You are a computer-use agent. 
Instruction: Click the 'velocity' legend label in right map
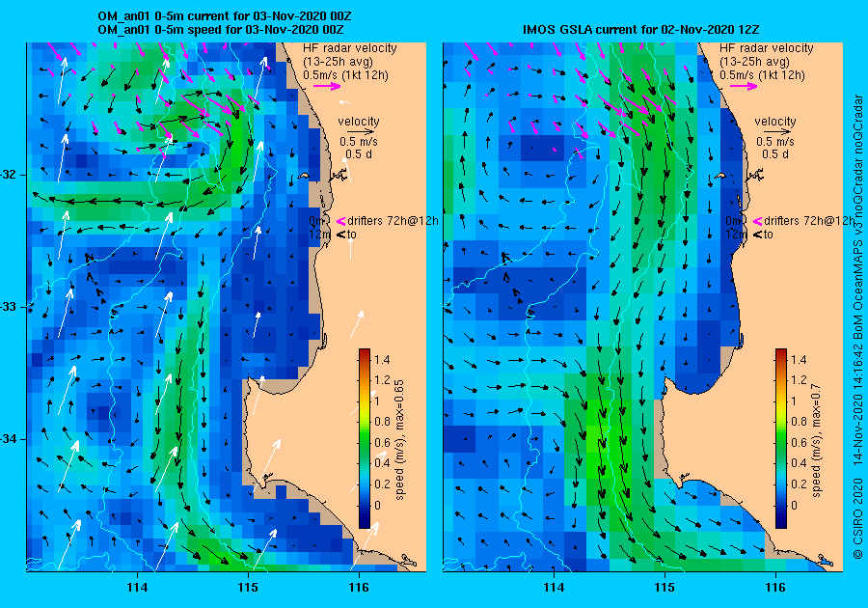(x=775, y=122)
